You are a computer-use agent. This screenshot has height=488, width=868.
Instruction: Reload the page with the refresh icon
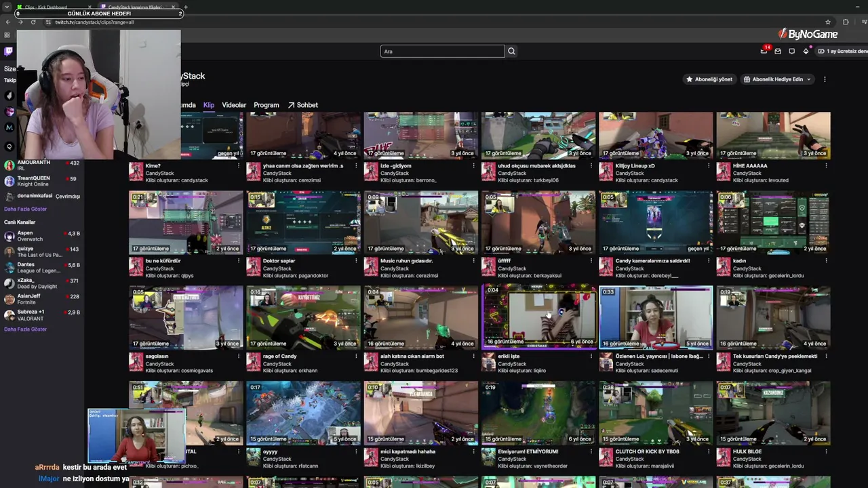[x=33, y=22]
